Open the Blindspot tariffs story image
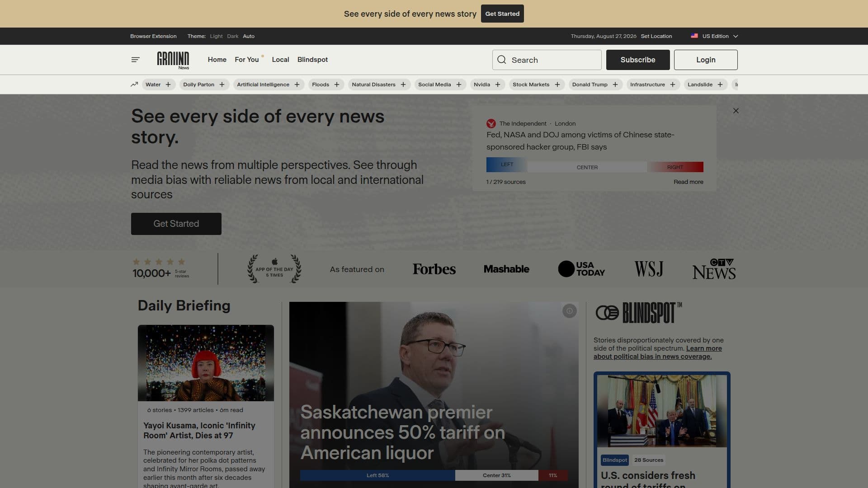 coord(662,411)
